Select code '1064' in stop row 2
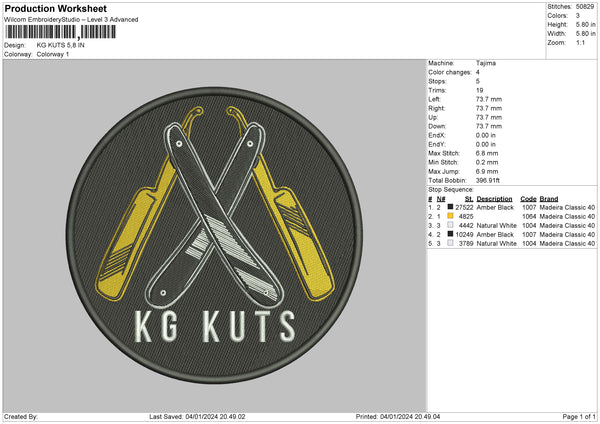Image resolution: width=600 pixels, height=424 pixels. [529, 217]
